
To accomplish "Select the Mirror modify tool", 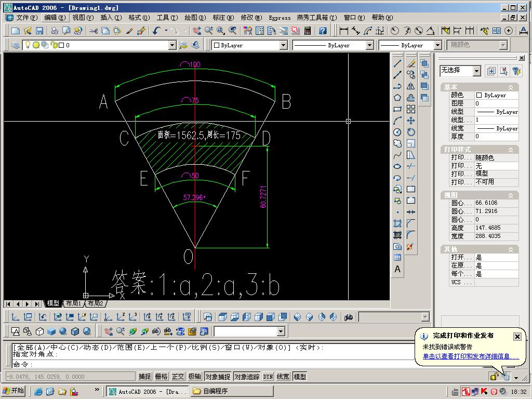I will [x=411, y=86].
